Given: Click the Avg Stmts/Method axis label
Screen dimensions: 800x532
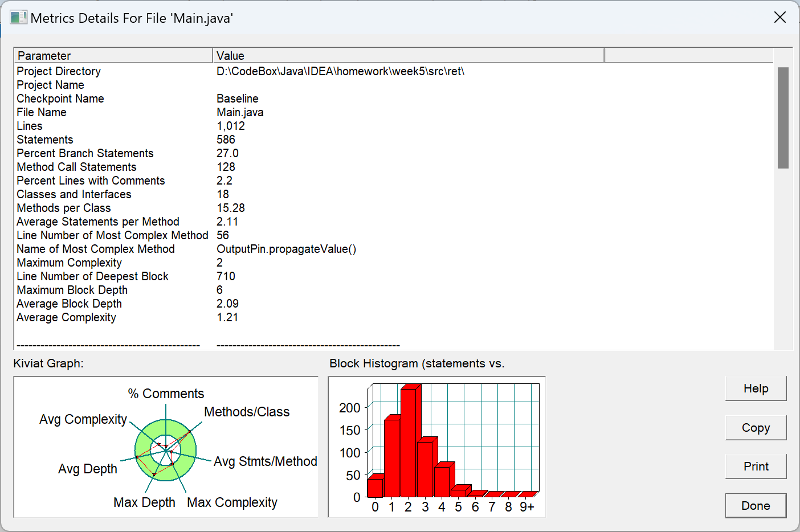Looking at the screenshot, I should pos(265,461).
